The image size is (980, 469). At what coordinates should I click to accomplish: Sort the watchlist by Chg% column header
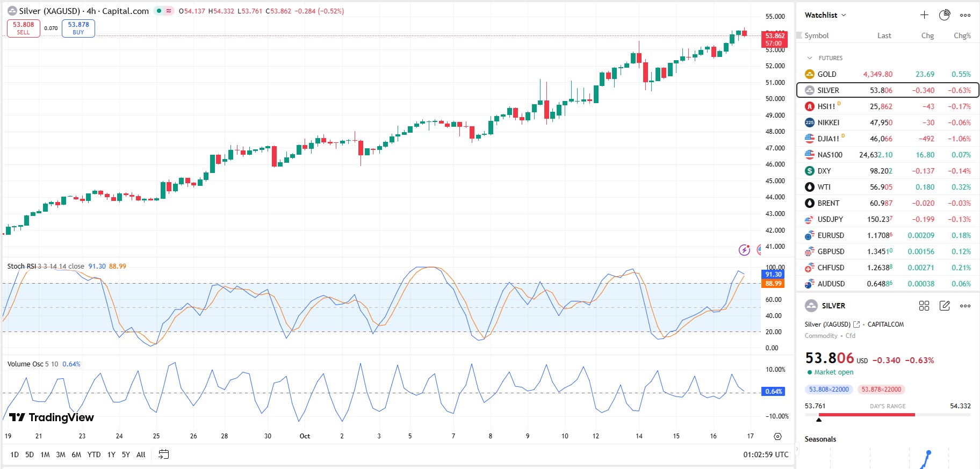tap(962, 35)
